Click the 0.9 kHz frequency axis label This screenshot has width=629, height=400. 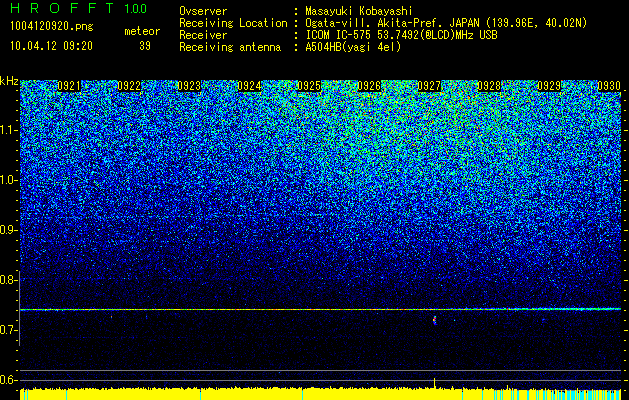(x=8, y=230)
